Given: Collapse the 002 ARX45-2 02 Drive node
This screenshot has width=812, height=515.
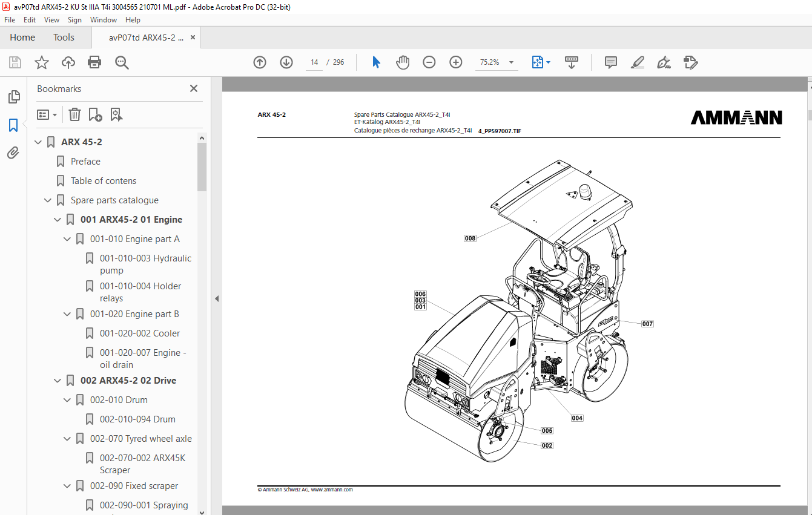Looking at the screenshot, I should [58, 381].
